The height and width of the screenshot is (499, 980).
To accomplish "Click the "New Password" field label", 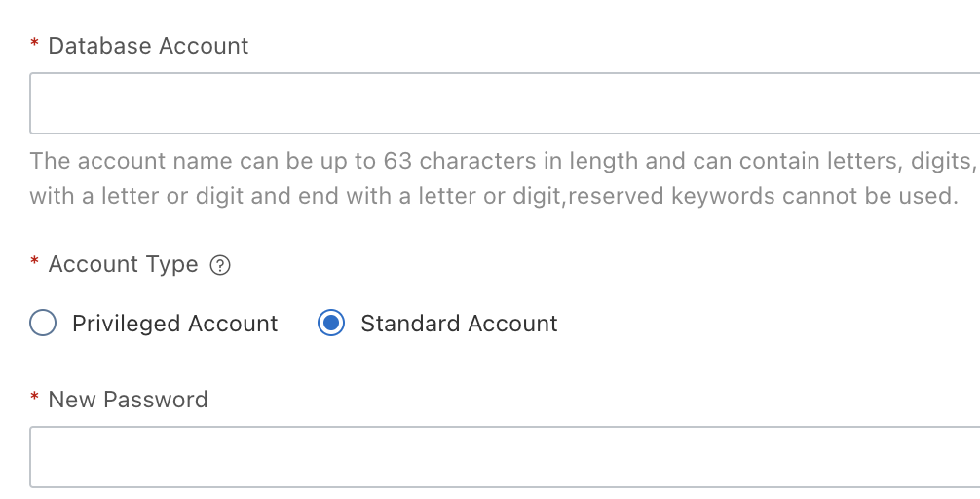I will click(128, 400).
